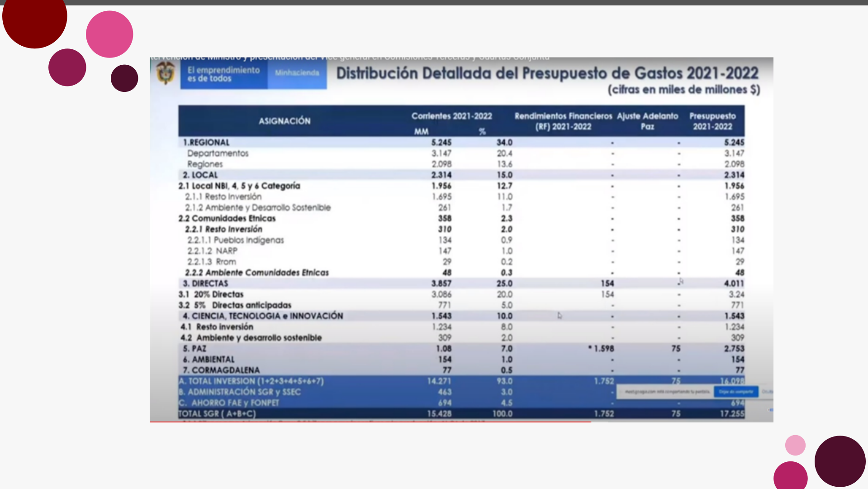Click the 'Presupuesto 2021-2022' column header
Screen dimensions: 868x489
(712, 121)
